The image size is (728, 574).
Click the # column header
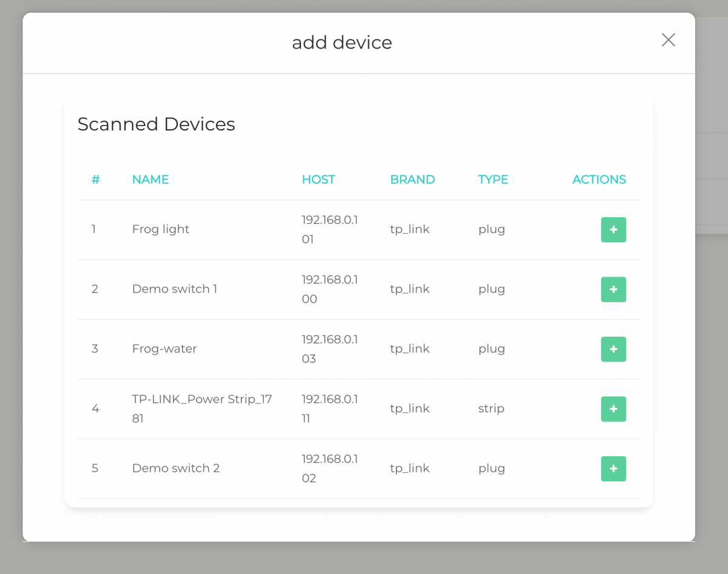tap(96, 180)
